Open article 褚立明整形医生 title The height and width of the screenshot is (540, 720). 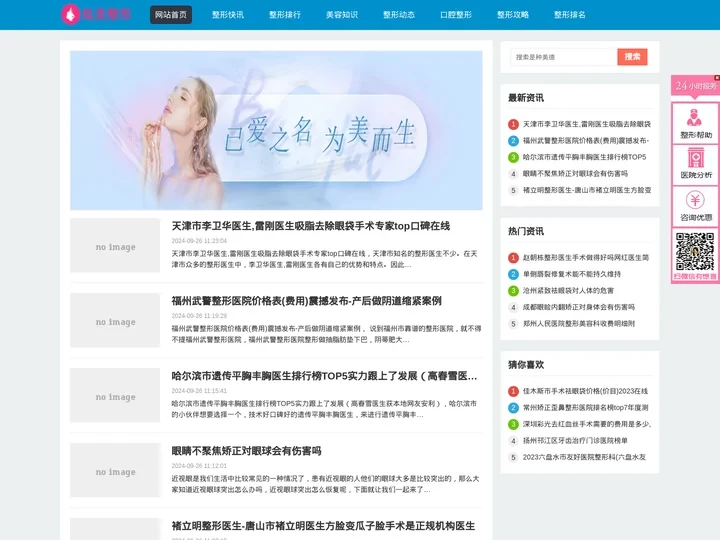click(323, 526)
